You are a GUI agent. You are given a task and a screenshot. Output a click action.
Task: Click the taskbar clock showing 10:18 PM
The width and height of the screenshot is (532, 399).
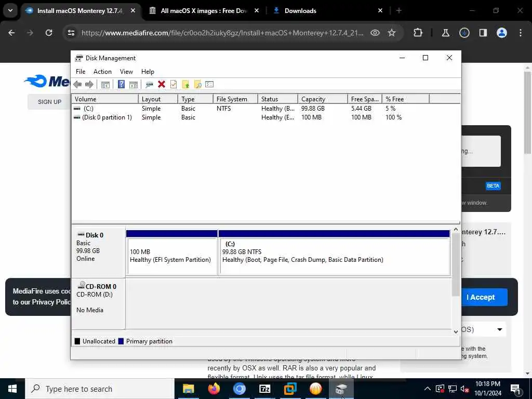click(x=488, y=389)
